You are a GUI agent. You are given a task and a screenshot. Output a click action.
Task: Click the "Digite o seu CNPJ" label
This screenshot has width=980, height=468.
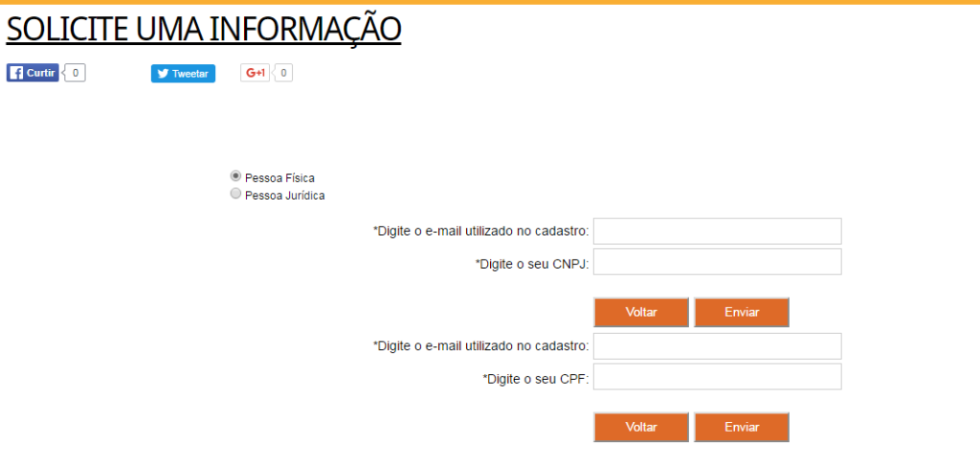click(532, 263)
